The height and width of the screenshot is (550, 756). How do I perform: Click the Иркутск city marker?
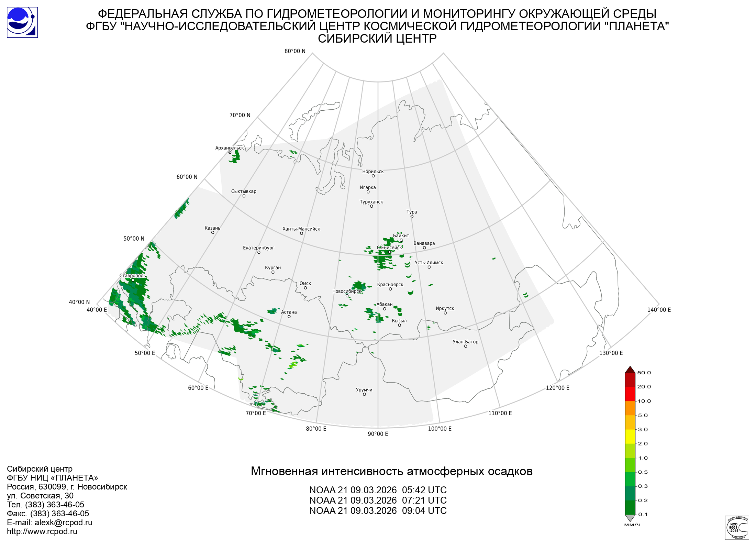click(x=445, y=313)
